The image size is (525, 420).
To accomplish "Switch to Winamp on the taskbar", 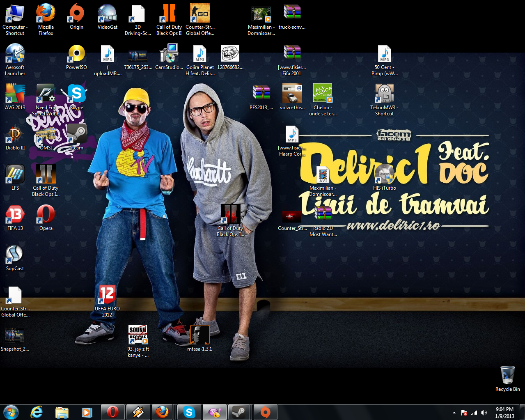I will (138, 412).
